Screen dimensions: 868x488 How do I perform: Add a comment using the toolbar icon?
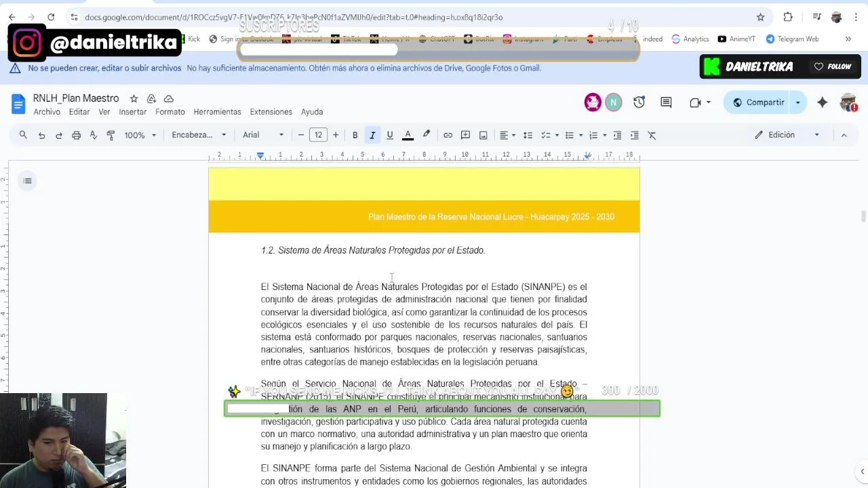465,135
